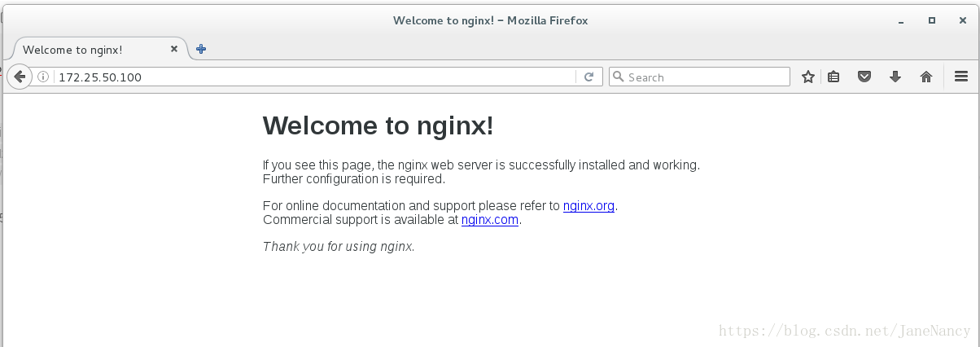
Task: Go back with the Back arrow button
Action: coord(19,77)
